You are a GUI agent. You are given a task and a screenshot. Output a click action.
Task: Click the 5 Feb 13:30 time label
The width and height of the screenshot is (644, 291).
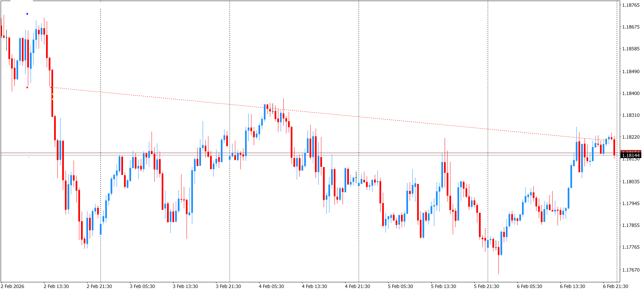point(443,286)
